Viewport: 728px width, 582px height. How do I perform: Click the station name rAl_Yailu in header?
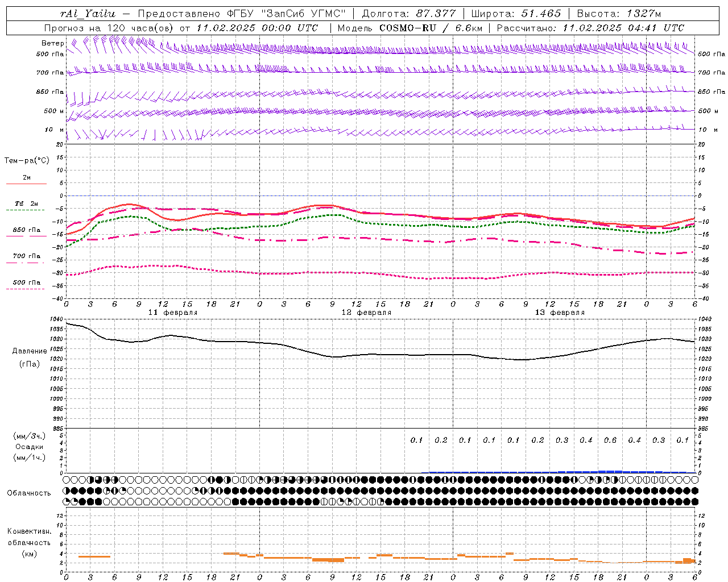(88, 13)
